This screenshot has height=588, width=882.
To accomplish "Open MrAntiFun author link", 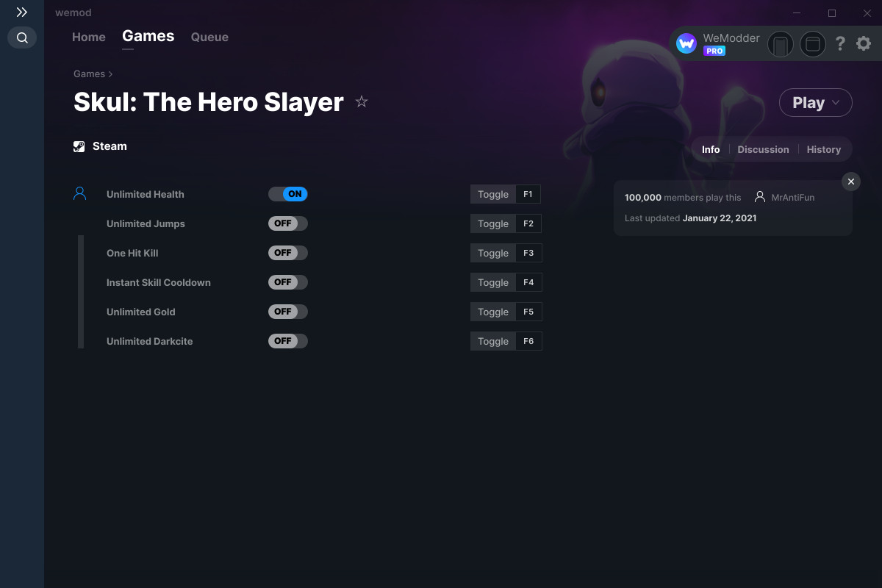I will 792,197.
